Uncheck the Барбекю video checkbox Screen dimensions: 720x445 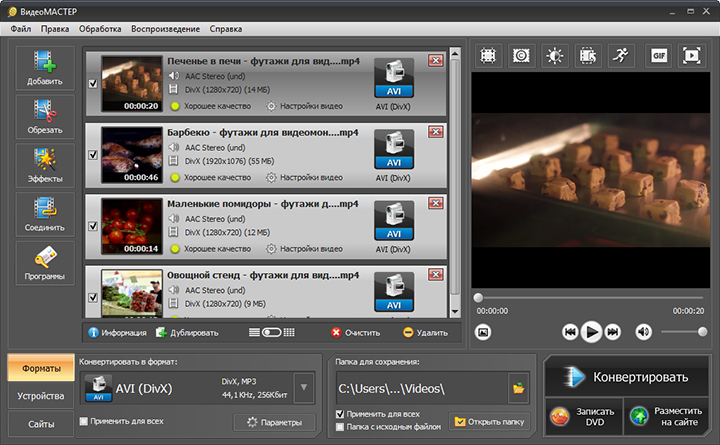[93, 155]
